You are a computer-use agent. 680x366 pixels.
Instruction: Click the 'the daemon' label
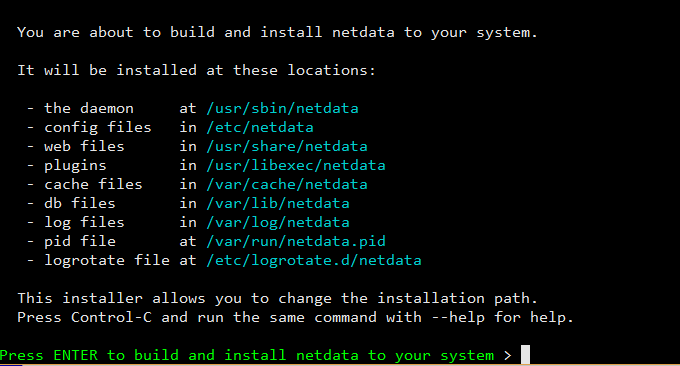point(89,108)
